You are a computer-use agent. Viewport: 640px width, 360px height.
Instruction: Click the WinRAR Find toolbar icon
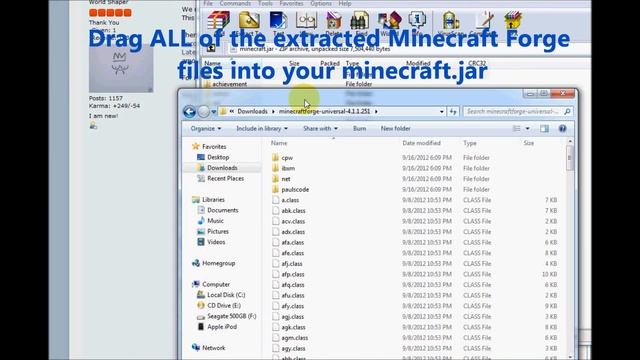point(360,20)
